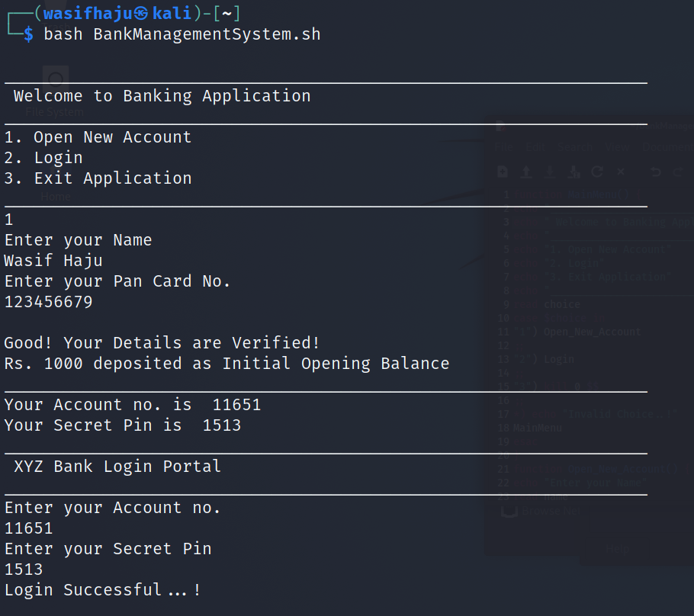Use the Save As icon in the toolbar
This screenshot has height=616, width=694.
pos(575,172)
